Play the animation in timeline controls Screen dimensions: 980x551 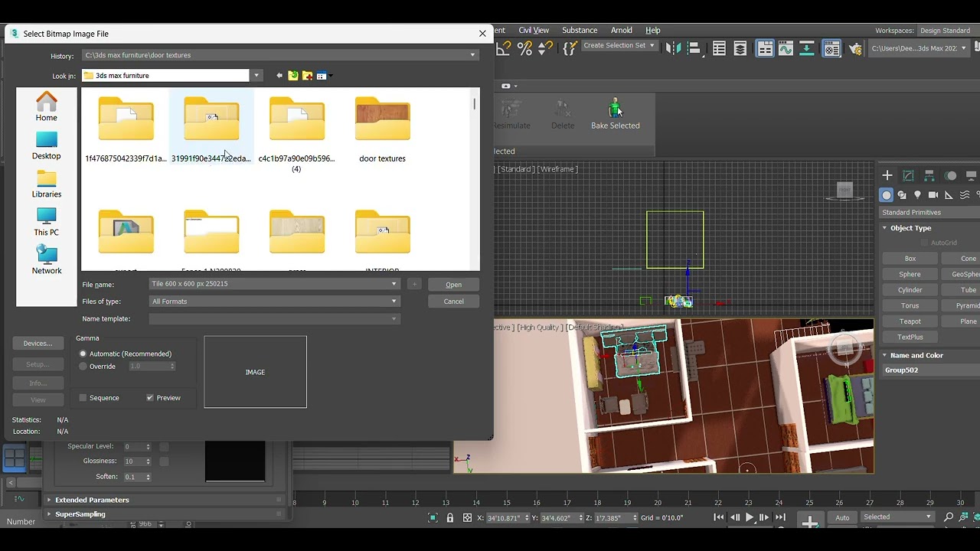pyautogui.click(x=750, y=518)
